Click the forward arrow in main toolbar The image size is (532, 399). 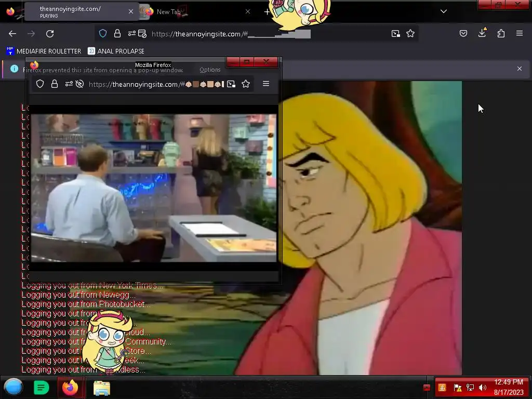[31, 34]
